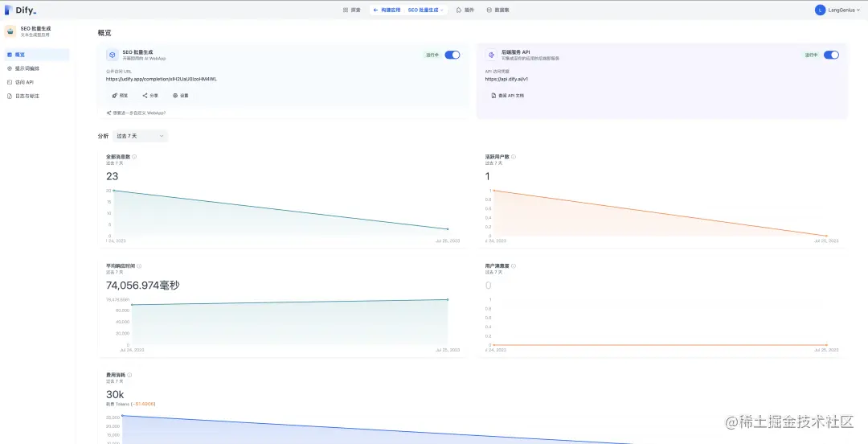Click the 运行中 status tag on WebApp card
Screen dimensions: 868x444
(x=432, y=55)
